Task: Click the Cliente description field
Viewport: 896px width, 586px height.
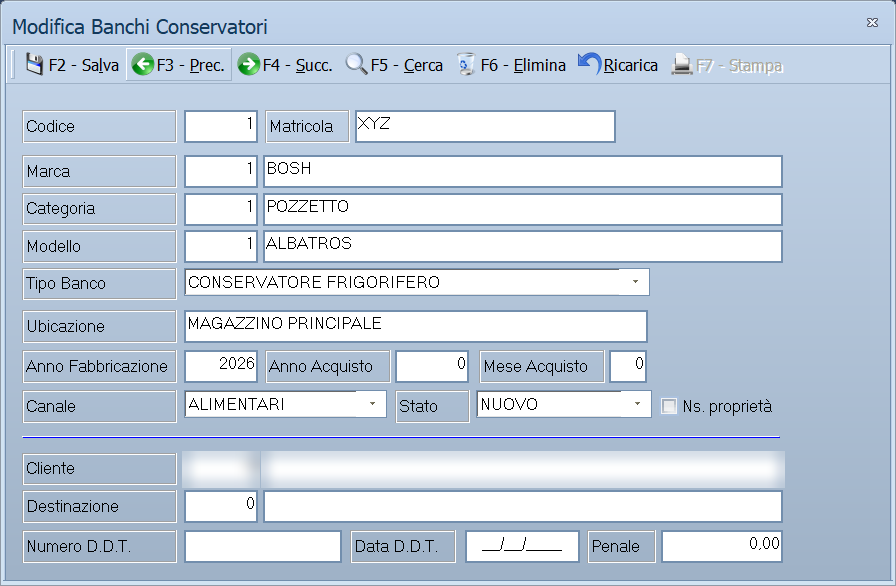Action: (x=523, y=469)
